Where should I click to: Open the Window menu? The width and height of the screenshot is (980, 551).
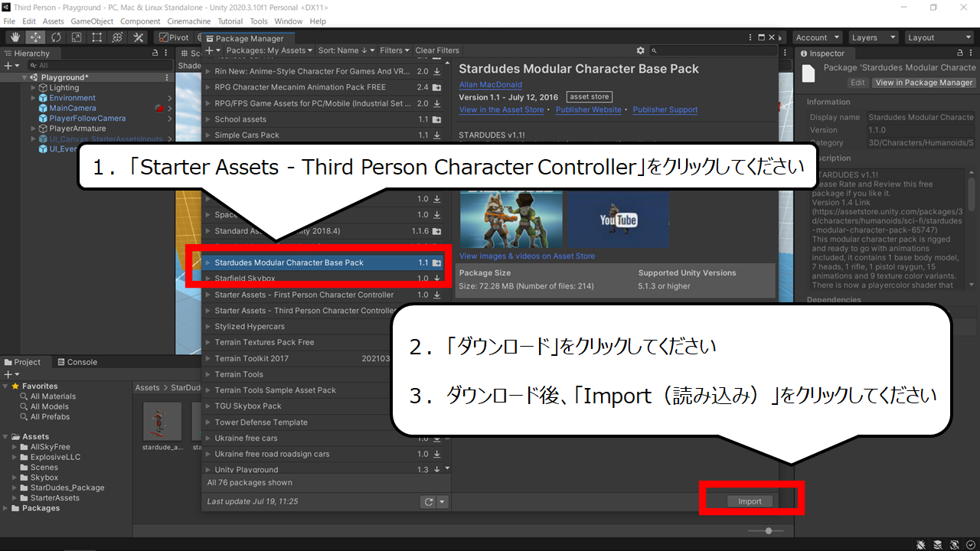coord(289,21)
